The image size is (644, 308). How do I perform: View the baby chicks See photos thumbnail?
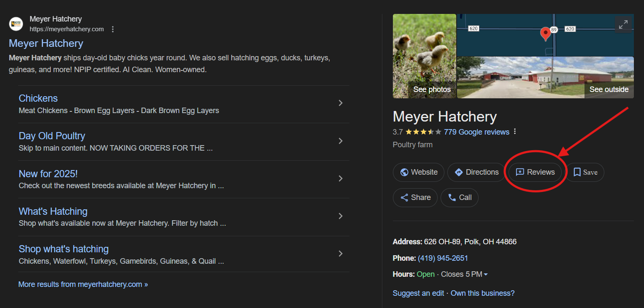(424, 56)
